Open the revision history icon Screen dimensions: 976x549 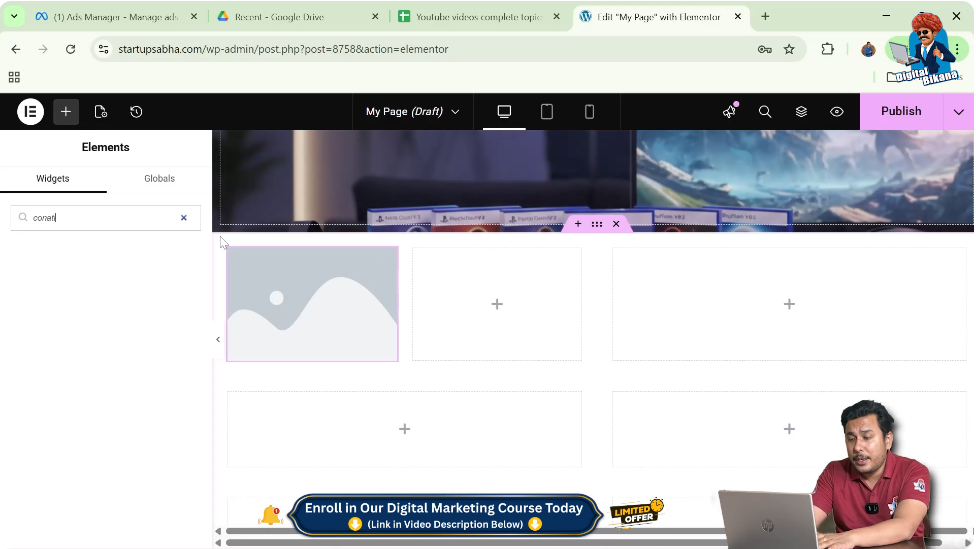136,112
